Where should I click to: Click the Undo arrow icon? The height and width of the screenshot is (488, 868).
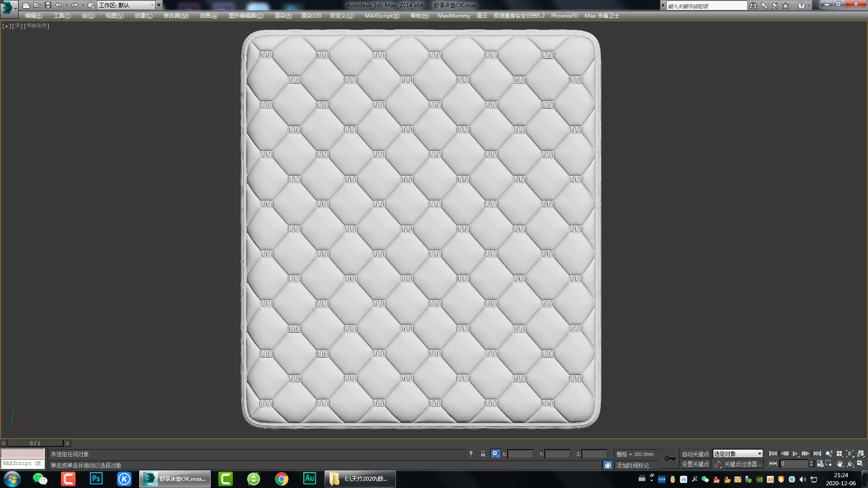[59, 5]
